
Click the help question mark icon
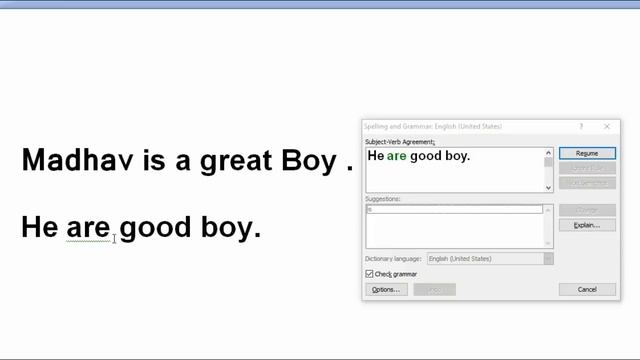point(581,127)
